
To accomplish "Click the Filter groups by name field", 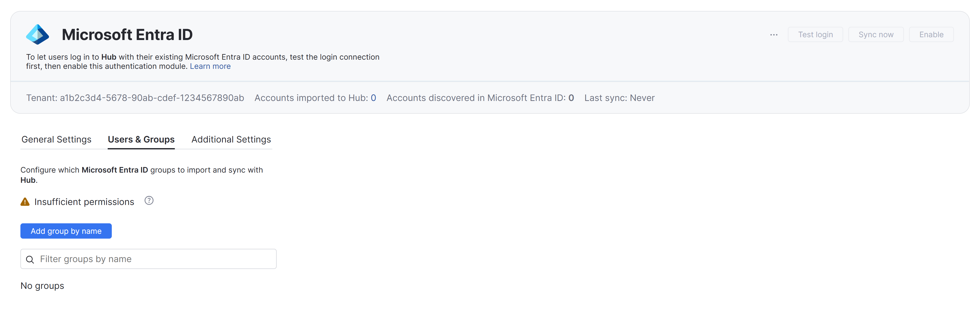I will pyautogui.click(x=148, y=259).
